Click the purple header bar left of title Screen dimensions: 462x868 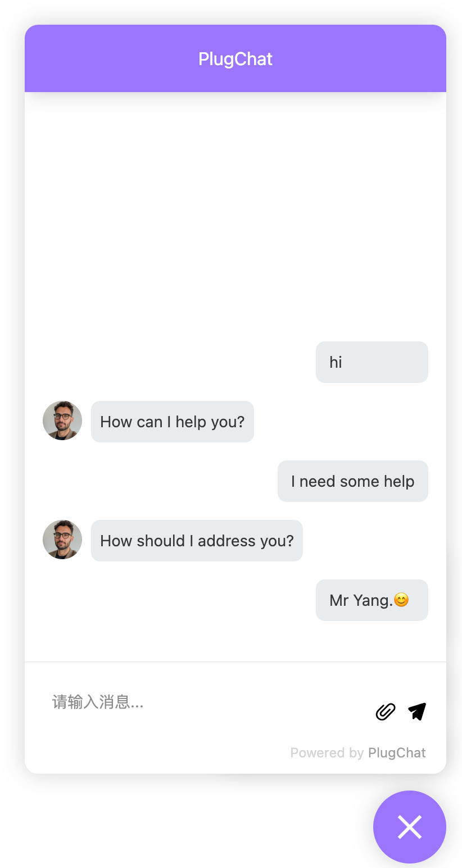[x=107, y=58]
